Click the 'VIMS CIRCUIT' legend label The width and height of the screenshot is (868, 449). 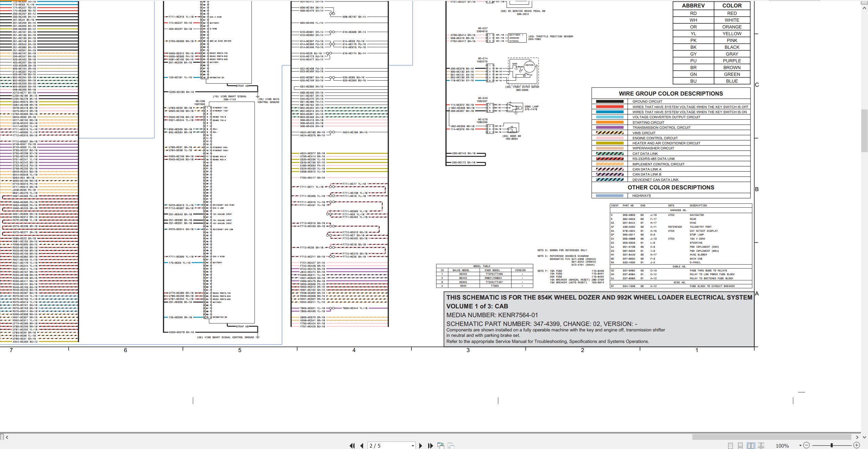pos(644,133)
